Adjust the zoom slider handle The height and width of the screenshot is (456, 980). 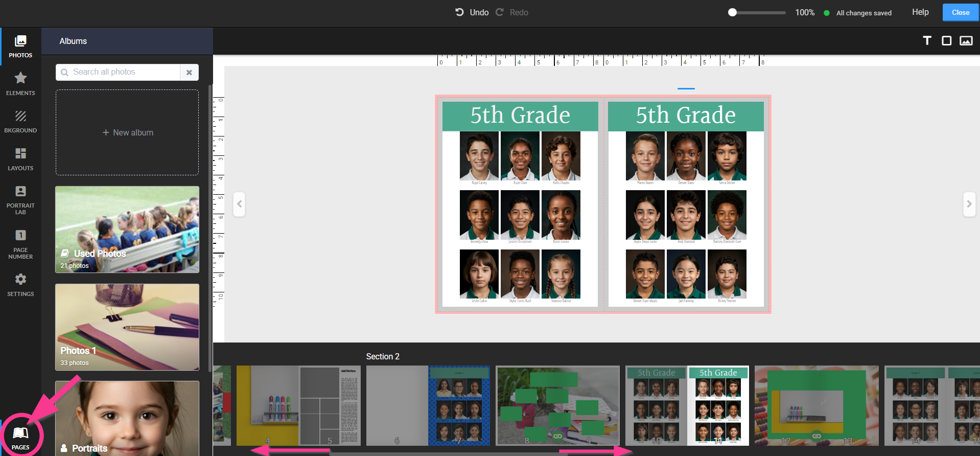pyautogui.click(x=732, y=12)
